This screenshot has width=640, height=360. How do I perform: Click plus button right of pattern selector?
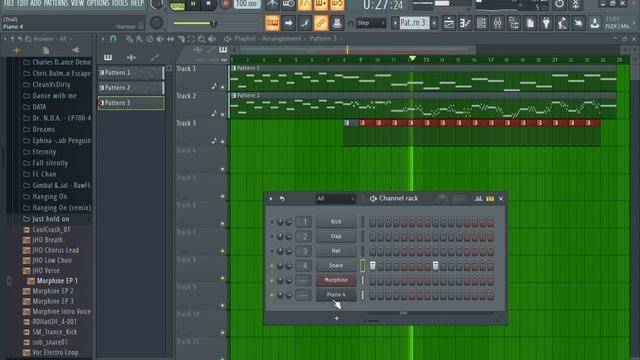click(x=434, y=23)
